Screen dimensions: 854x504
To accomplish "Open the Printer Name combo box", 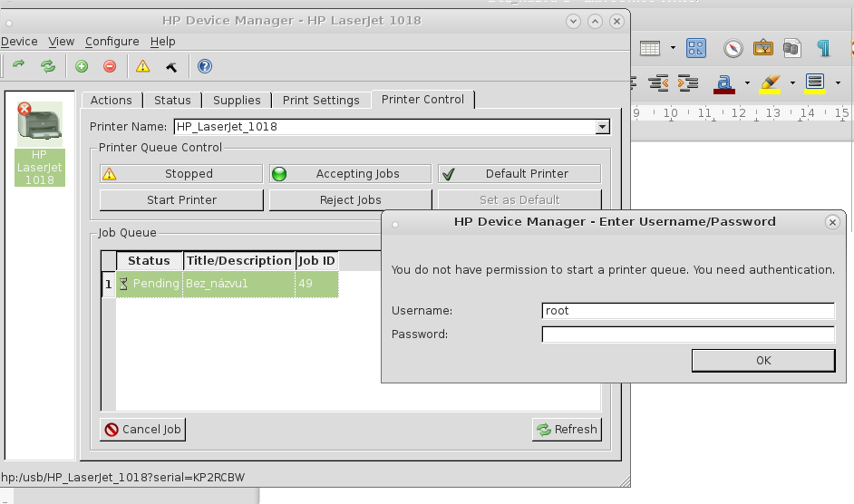I will coord(392,126).
